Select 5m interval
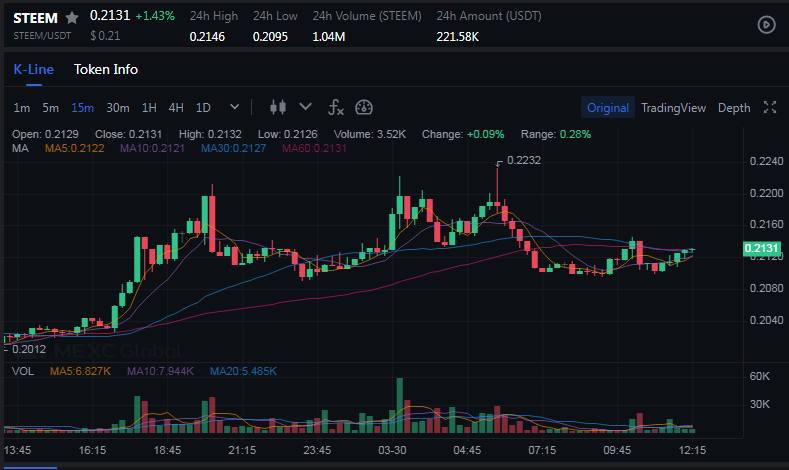 (50, 108)
